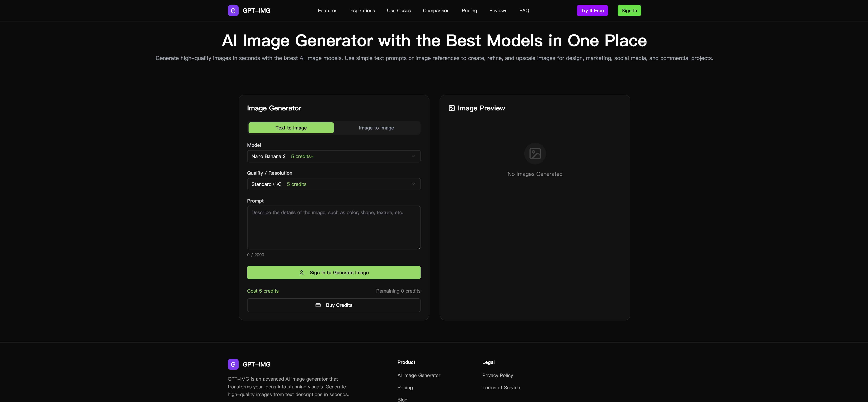Open the Privacy Policy footer link
The height and width of the screenshot is (402, 868).
497,375
